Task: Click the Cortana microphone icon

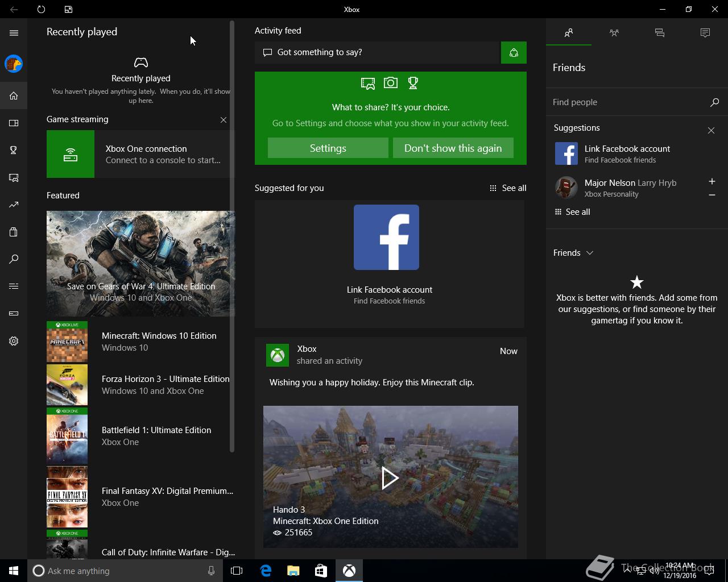Action: (211, 571)
